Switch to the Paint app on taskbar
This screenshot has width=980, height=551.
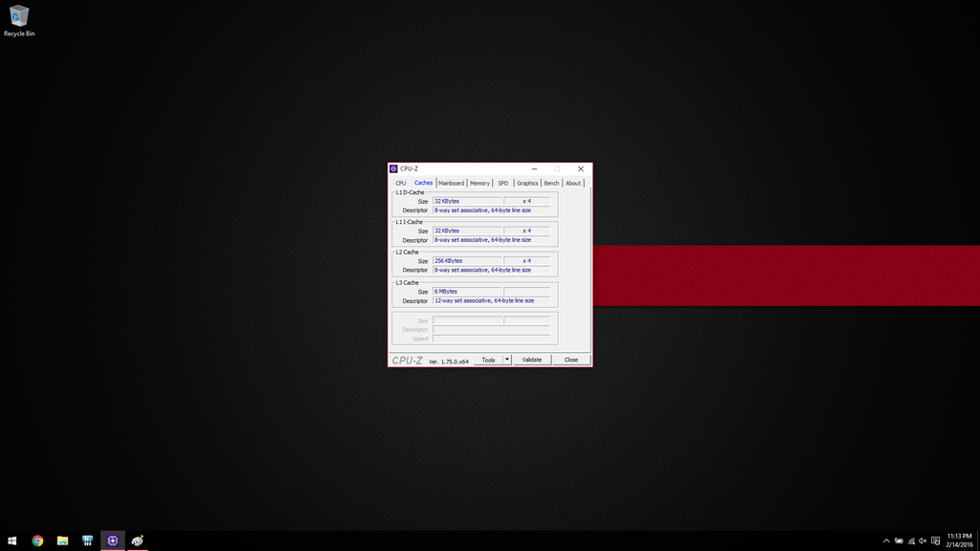138,541
